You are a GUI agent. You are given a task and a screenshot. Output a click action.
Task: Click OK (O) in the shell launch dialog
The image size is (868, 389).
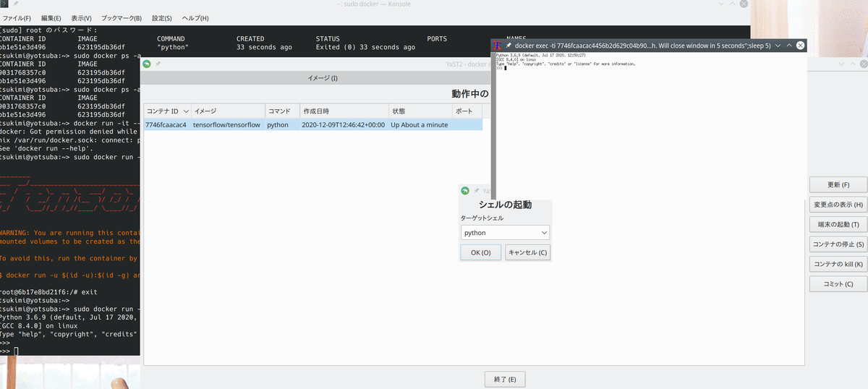(x=480, y=252)
